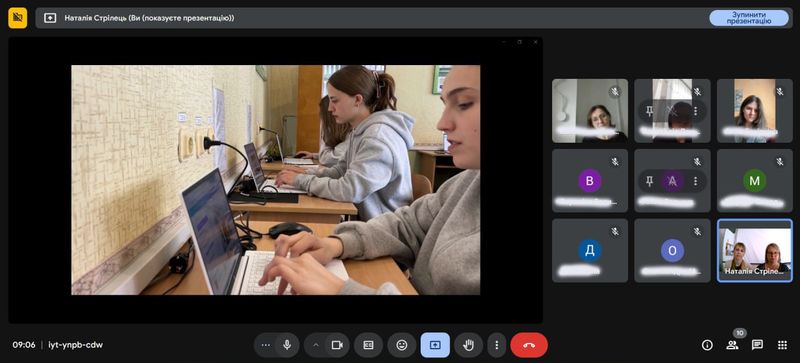Select participant tile with letter M
The image size is (800, 363).
[755, 181]
